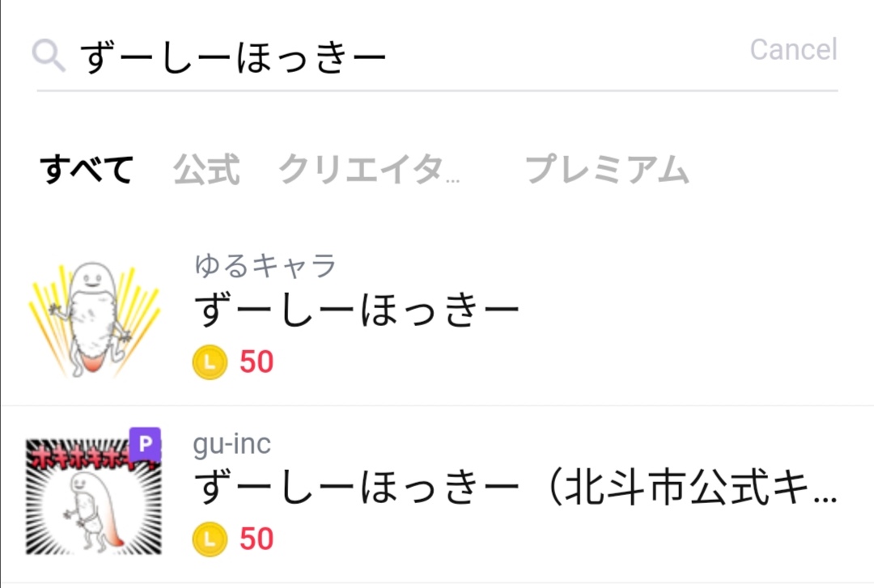874x588 pixels.
Task: Click the gold coin icon of first result
Action: pos(210,362)
